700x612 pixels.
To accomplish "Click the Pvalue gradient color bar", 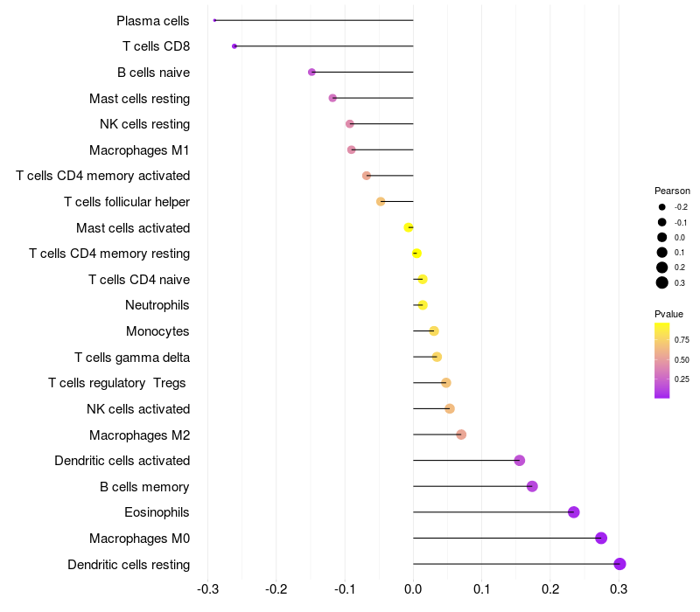I will pos(662,360).
